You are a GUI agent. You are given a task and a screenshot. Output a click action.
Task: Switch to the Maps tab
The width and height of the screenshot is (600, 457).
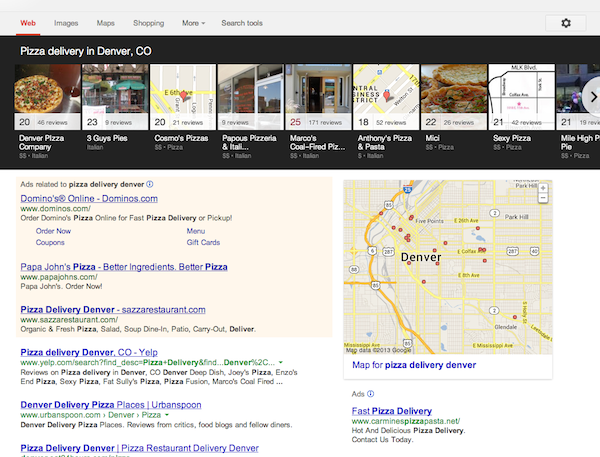105,23
